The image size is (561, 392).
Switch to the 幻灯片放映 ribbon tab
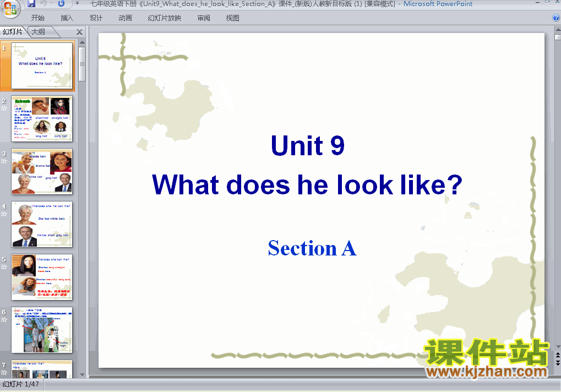pyautogui.click(x=165, y=18)
